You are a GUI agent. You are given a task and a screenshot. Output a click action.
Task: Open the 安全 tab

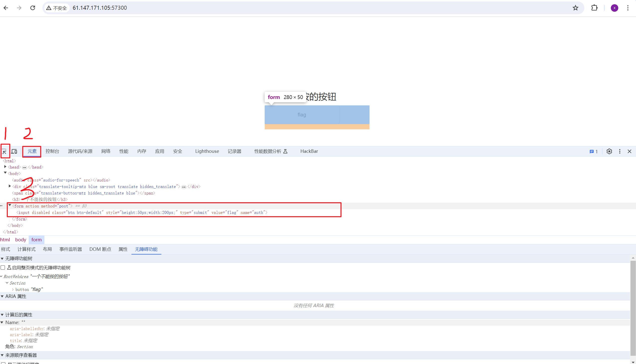pyautogui.click(x=178, y=151)
